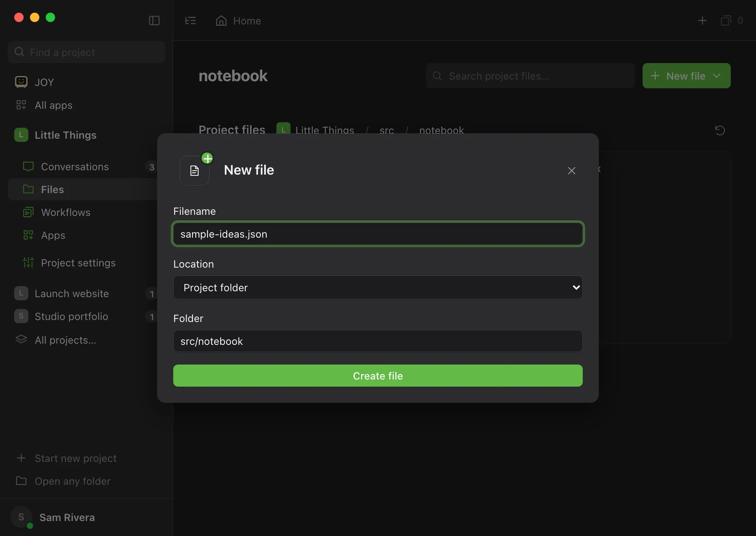The height and width of the screenshot is (536, 756).
Task: Click the All projects layers icon
Action: (x=21, y=339)
